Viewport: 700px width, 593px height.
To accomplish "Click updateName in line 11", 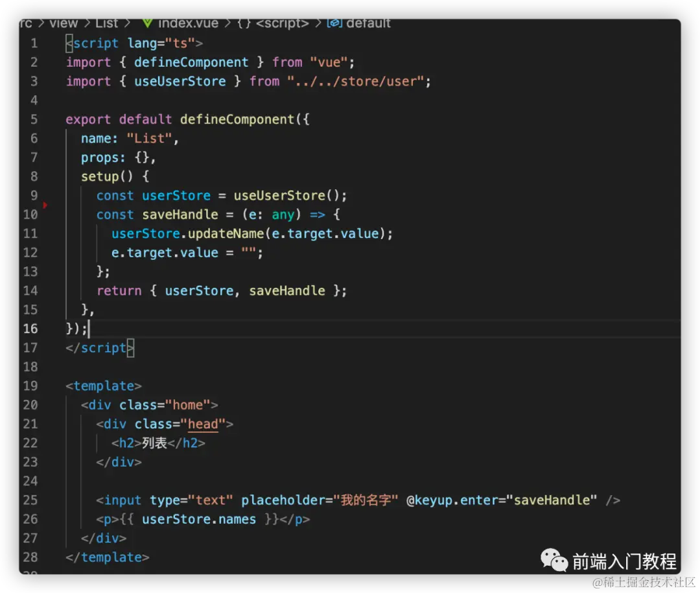I will [226, 233].
